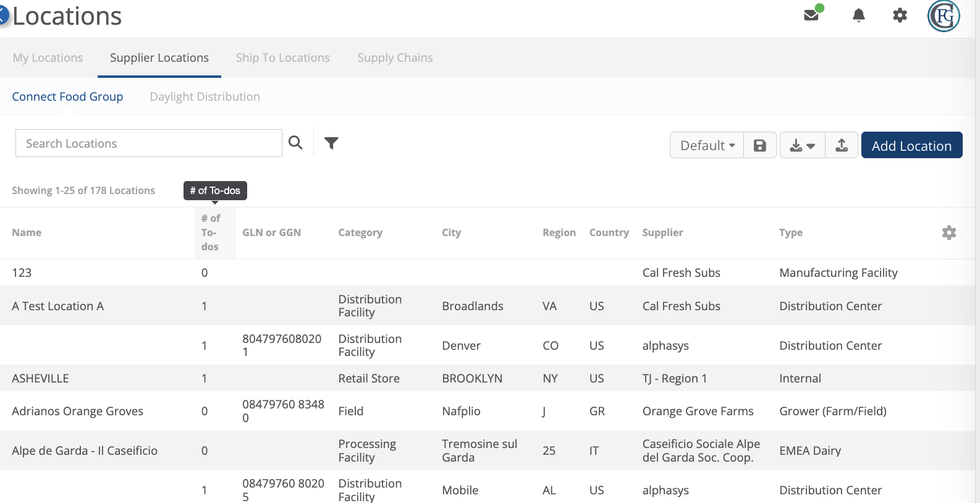Click GLN 08479760 83480 cell
The image size is (980, 503).
click(x=283, y=411)
